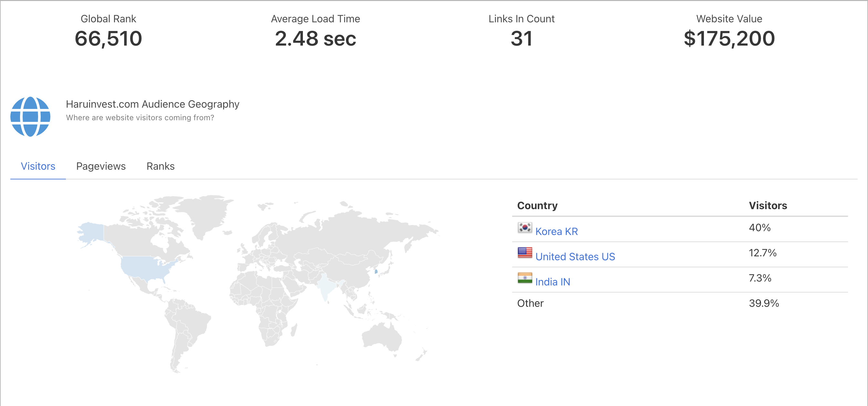The width and height of the screenshot is (868, 406).
Task: Click the Global Rank value 66,510
Action: pos(108,38)
